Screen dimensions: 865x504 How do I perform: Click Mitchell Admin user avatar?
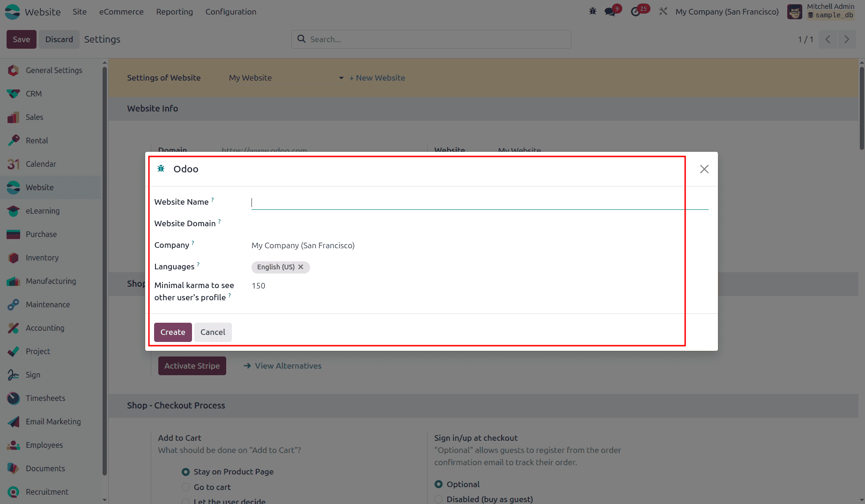[x=794, y=12]
